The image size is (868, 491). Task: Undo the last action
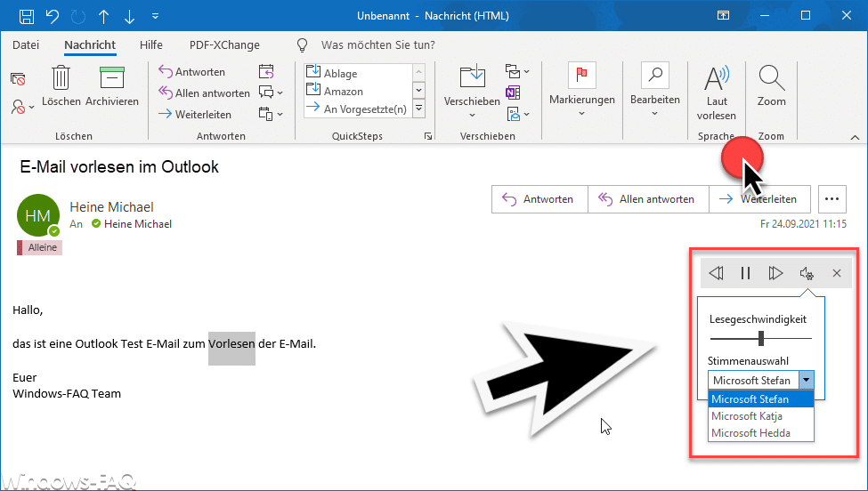tap(53, 16)
